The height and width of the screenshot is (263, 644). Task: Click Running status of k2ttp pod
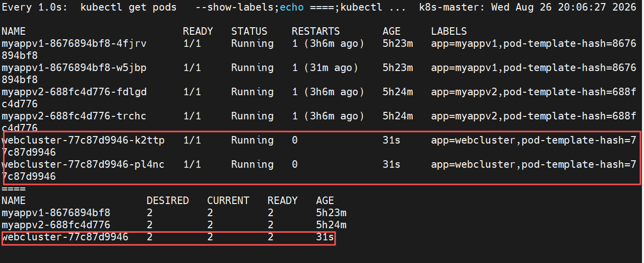pyautogui.click(x=252, y=141)
